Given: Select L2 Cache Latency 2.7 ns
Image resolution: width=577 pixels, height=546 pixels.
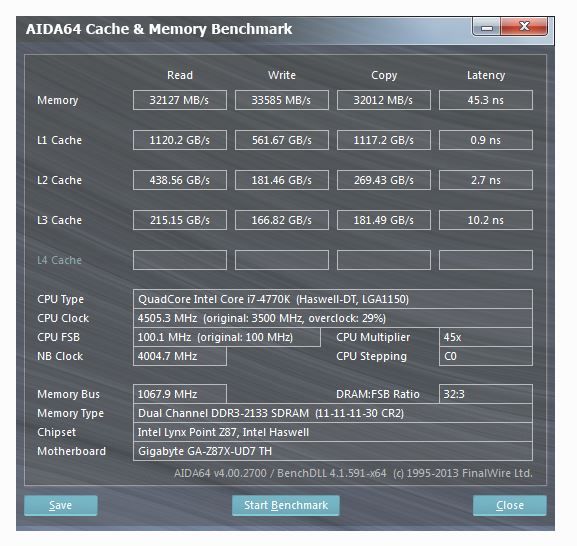Looking at the screenshot, I should coord(486,180).
